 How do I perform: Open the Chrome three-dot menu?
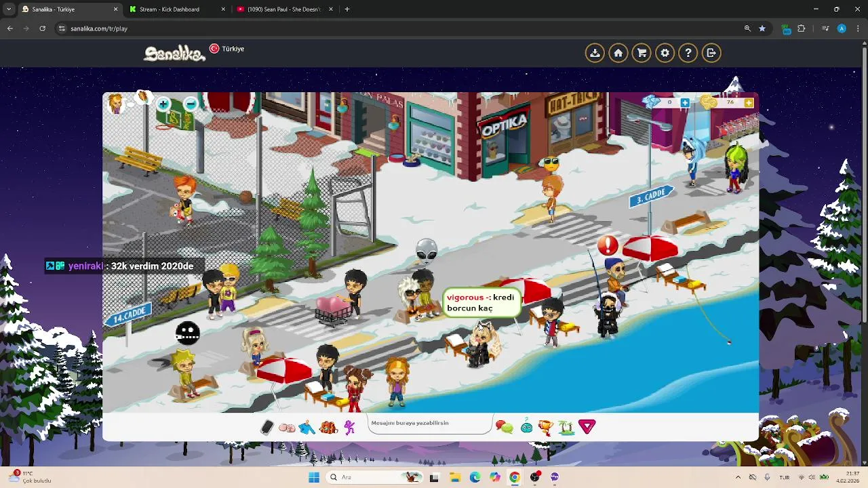point(858,28)
